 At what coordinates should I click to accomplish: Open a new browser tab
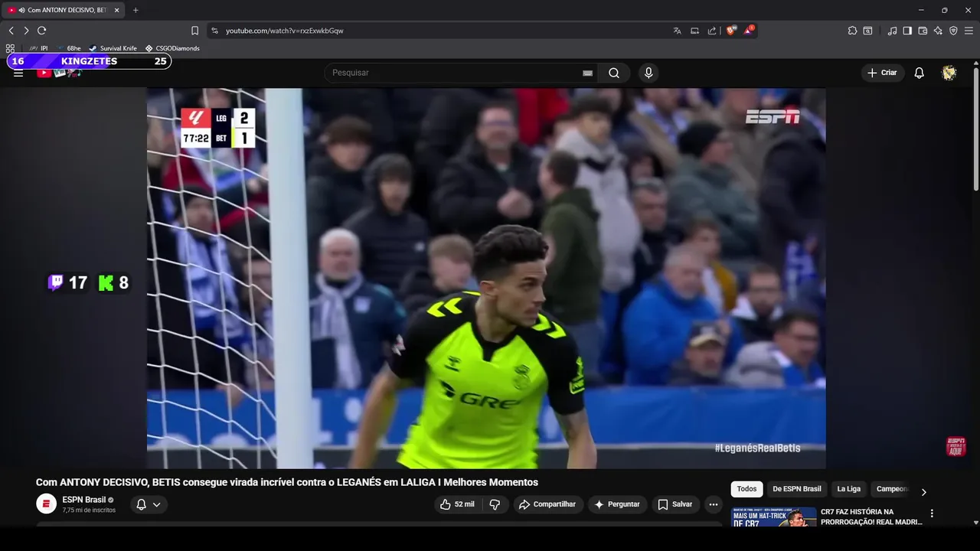(x=136, y=10)
